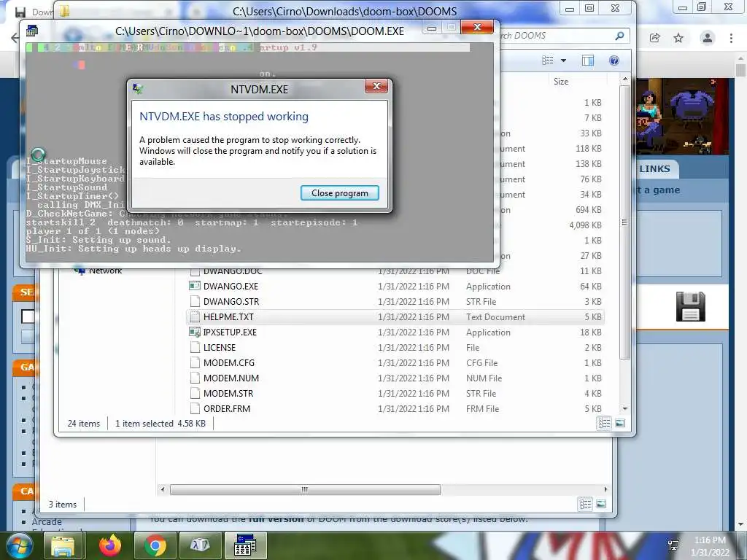
Task: Select the ORDER.FRM file
Action: click(x=226, y=408)
